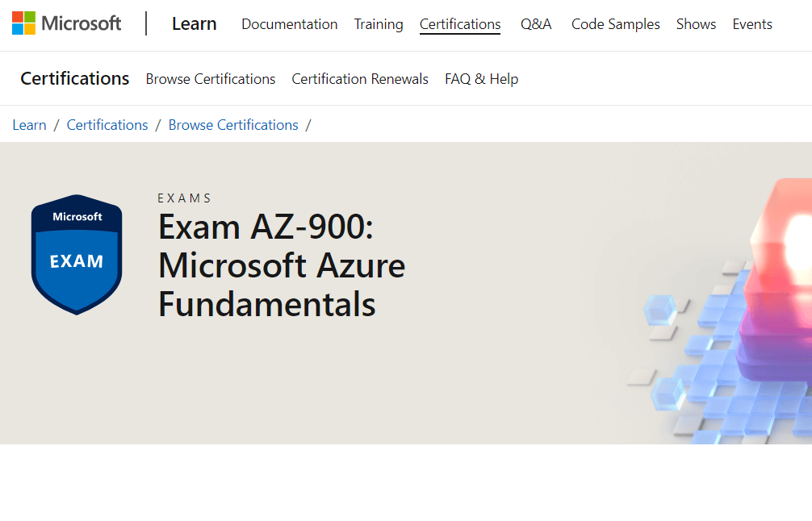Click Learn in the breadcrumb trail

coord(29,124)
